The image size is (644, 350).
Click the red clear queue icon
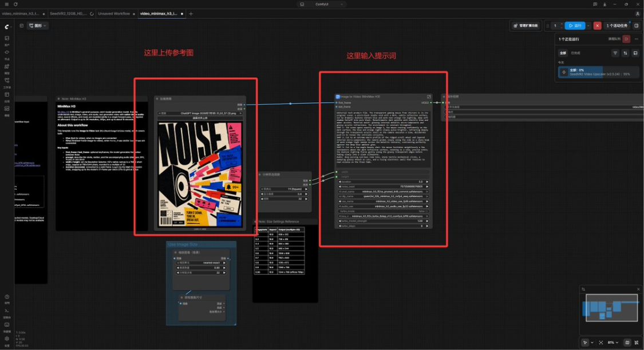click(x=626, y=39)
